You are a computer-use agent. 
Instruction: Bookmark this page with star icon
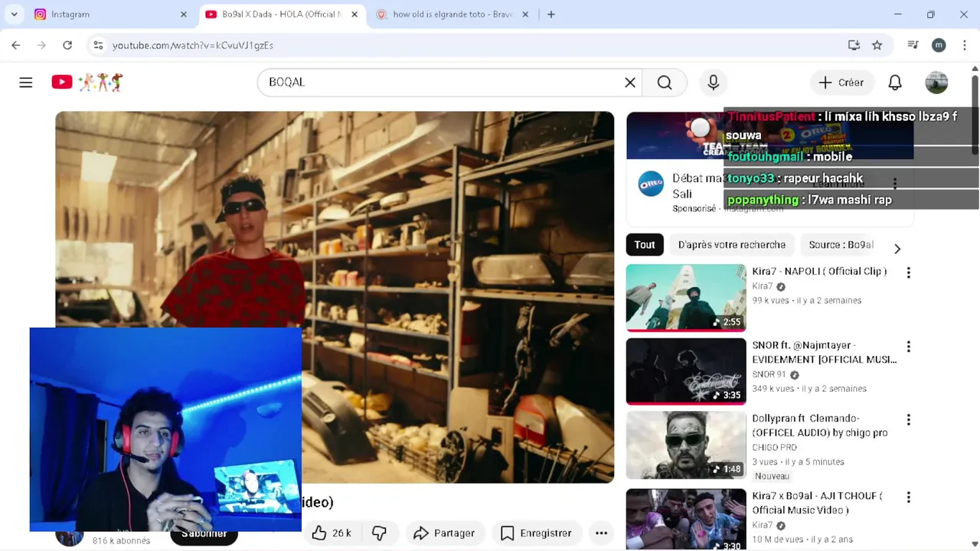877,45
